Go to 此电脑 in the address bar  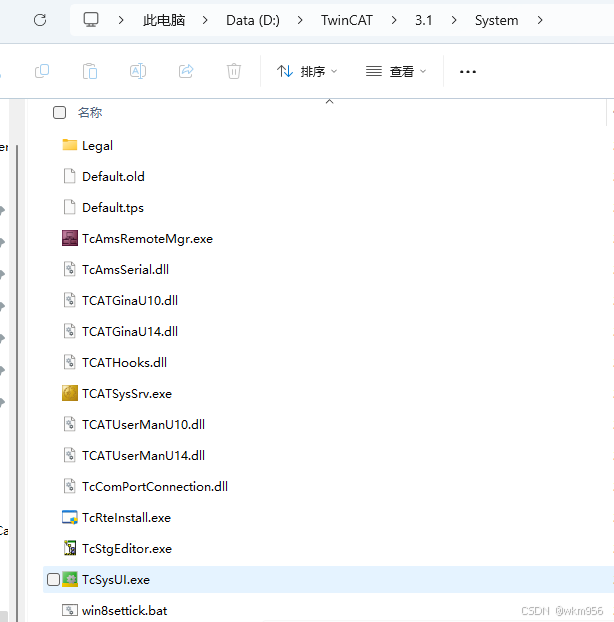point(164,20)
